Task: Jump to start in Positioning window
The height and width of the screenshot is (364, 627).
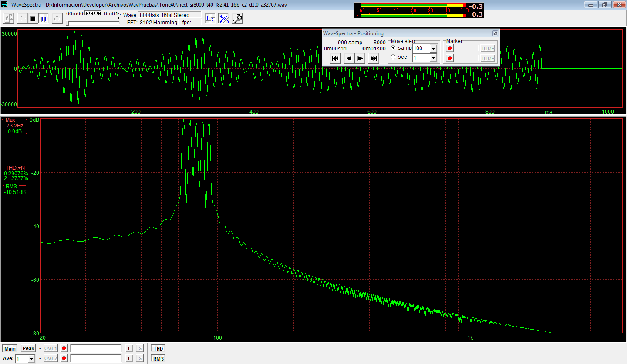Action: 335,58
